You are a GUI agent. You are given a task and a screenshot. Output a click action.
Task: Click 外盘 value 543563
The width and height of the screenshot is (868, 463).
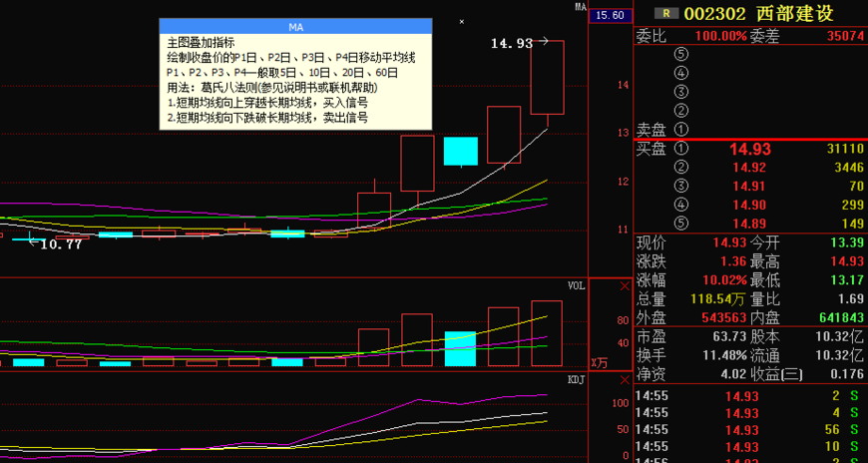pos(724,318)
